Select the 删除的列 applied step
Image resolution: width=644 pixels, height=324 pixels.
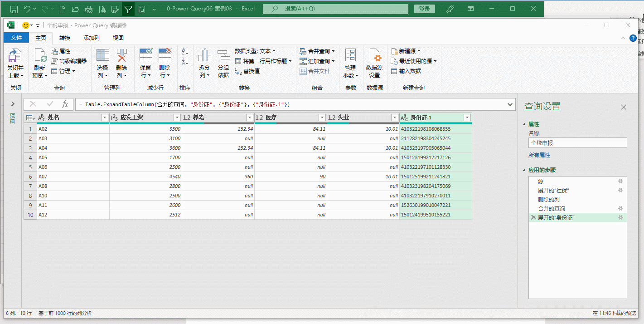tap(548, 200)
